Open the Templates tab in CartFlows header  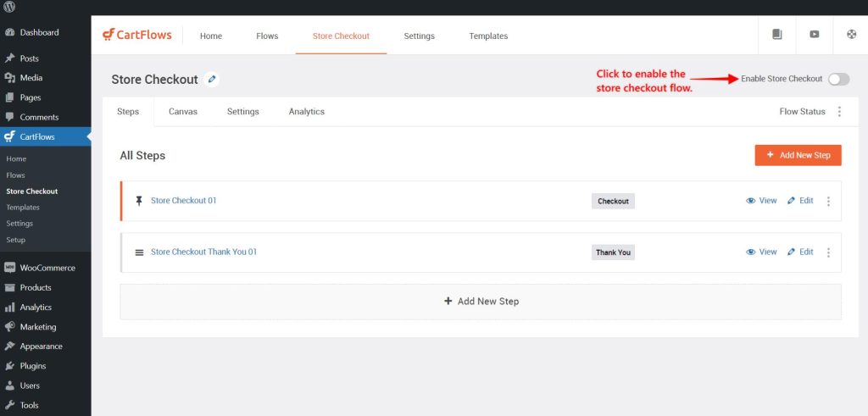pyautogui.click(x=488, y=36)
